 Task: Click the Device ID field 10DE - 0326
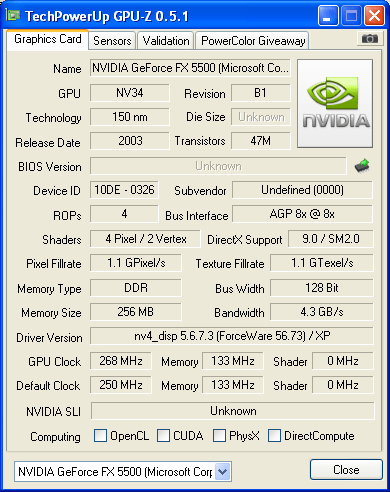tap(124, 190)
